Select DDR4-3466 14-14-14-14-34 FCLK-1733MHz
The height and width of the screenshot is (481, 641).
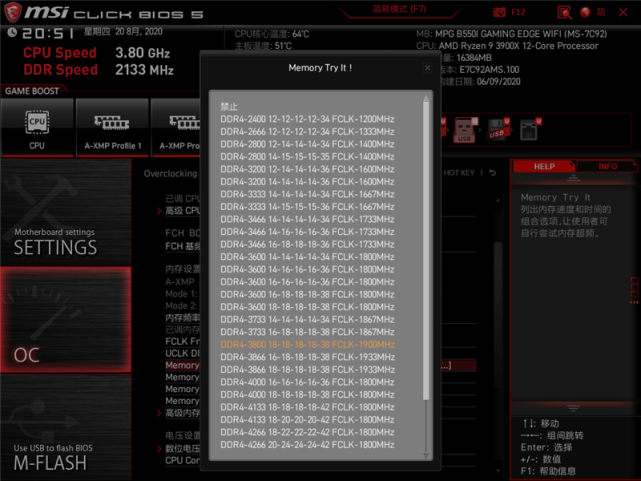307,219
